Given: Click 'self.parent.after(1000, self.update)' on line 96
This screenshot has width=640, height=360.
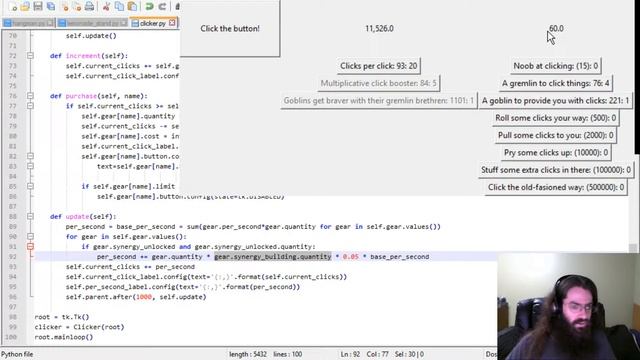Looking at the screenshot, I should [x=136, y=297].
